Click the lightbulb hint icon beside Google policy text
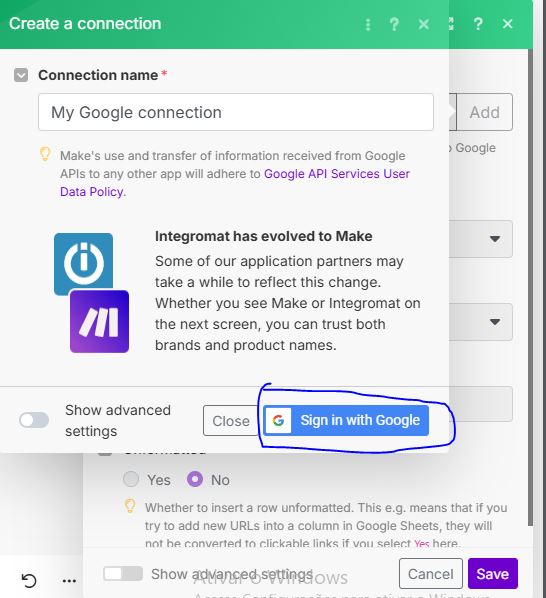 (x=45, y=154)
